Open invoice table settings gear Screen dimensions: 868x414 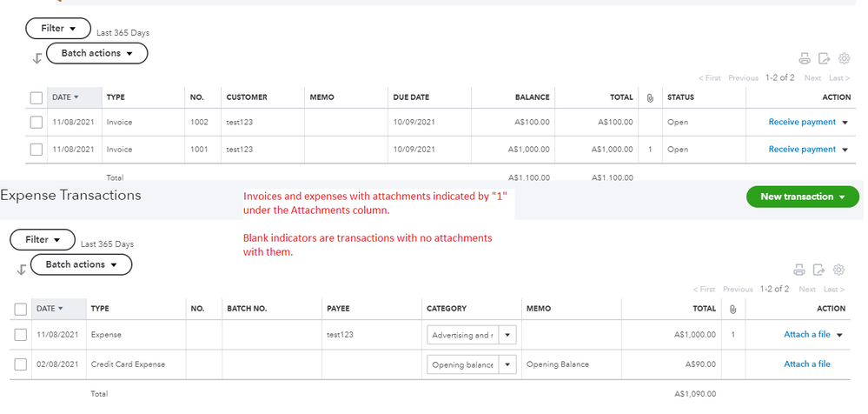(x=844, y=58)
